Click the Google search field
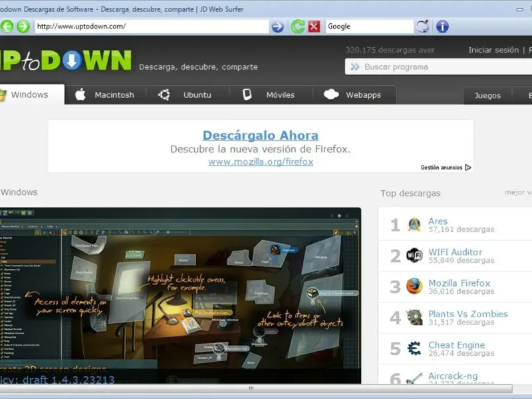 (x=370, y=27)
